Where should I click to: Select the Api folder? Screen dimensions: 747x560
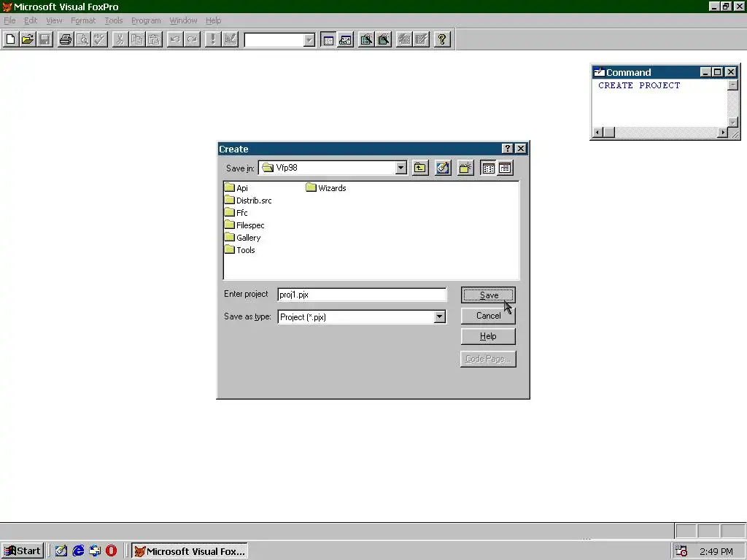click(x=236, y=188)
